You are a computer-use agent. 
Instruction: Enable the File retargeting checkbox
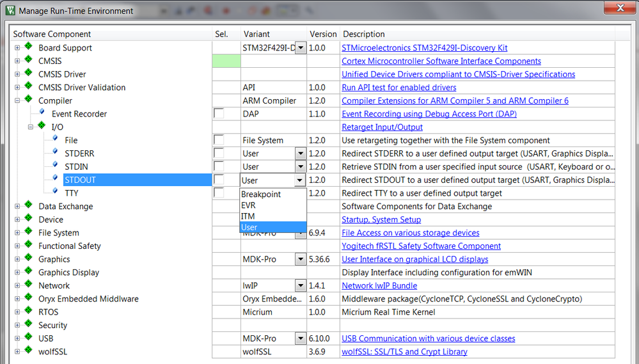(219, 140)
